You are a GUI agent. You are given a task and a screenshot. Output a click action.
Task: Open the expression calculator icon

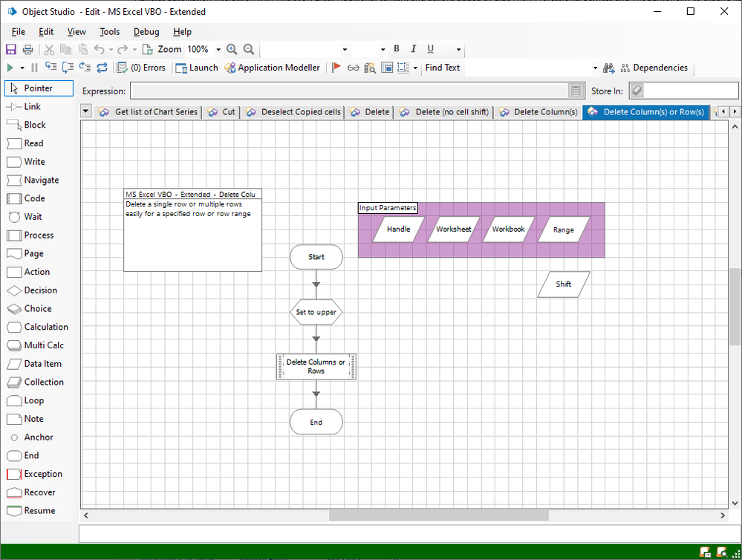(x=576, y=91)
